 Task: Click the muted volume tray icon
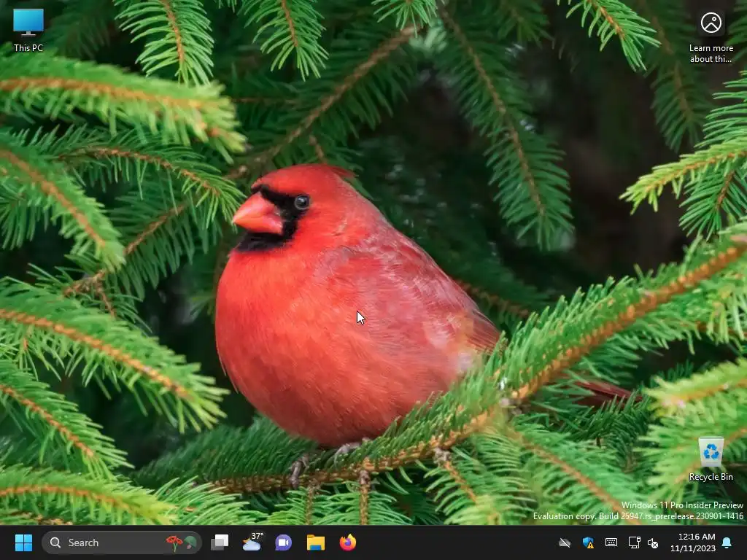(x=653, y=542)
